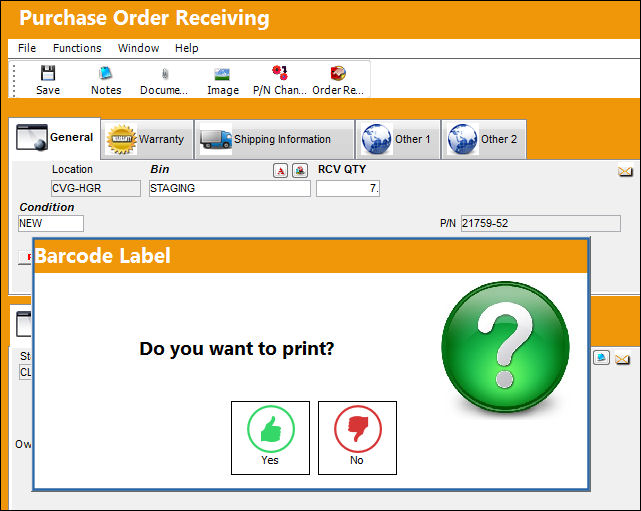This screenshot has height=511, width=641.
Task: Click the blue notes icon behind dialog
Action: pyautogui.click(x=601, y=358)
